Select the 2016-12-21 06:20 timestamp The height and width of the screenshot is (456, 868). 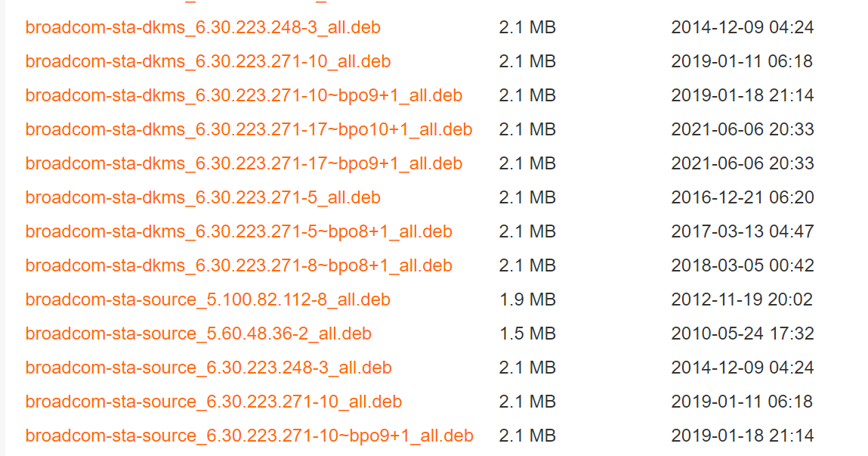coord(743,198)
